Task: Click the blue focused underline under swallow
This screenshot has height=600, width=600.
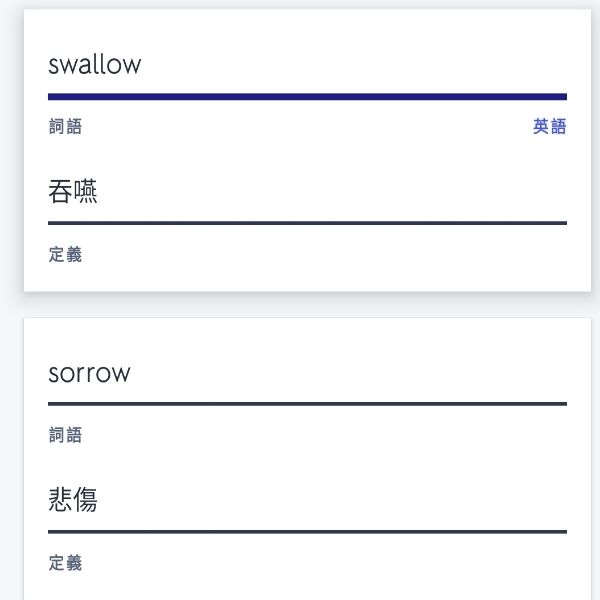Action: (307, 96)
